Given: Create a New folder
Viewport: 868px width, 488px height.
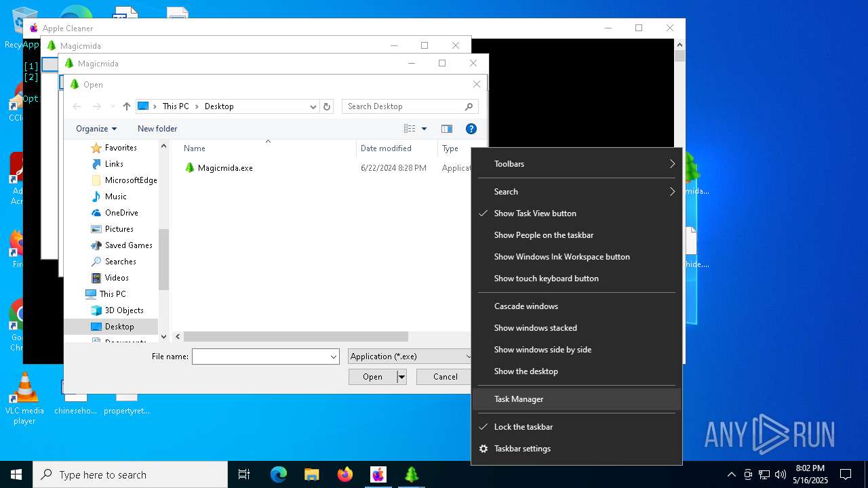Looking at the screenshot, I should pos(157,129).
